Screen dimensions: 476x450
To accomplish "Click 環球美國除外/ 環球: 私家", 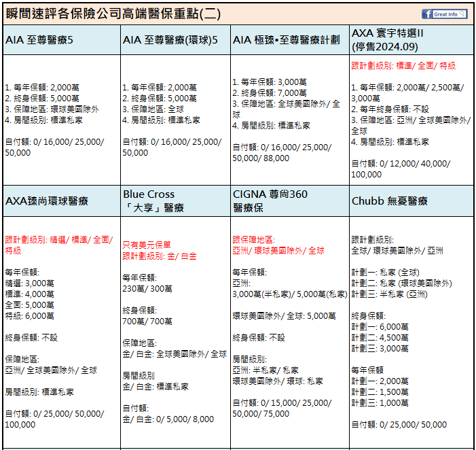I will coord(278,381).
